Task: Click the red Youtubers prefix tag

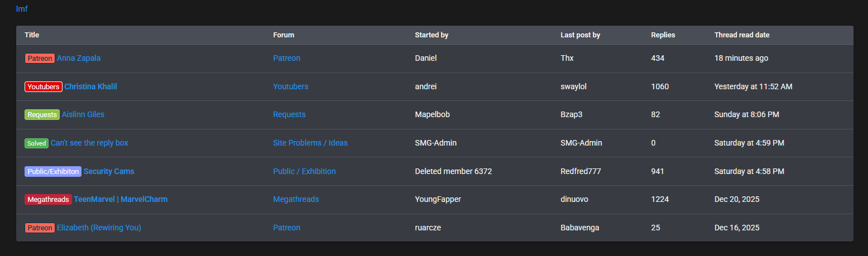Action: point(44,86)
